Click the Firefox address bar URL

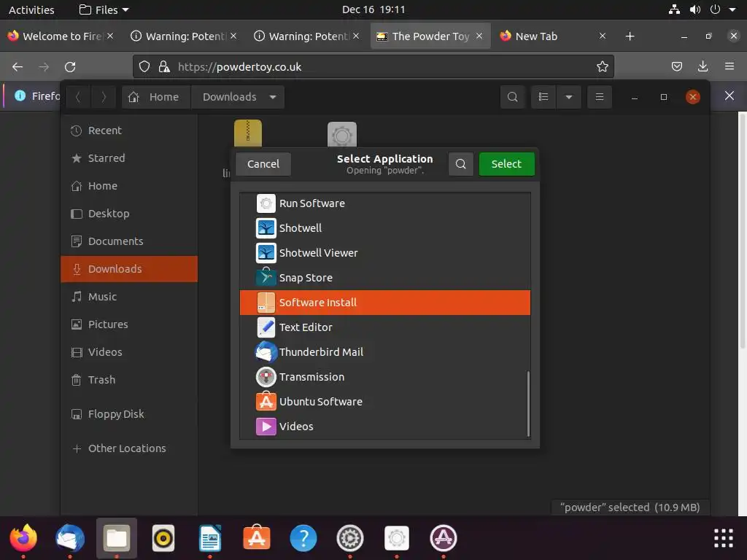[x=239, y=66]
